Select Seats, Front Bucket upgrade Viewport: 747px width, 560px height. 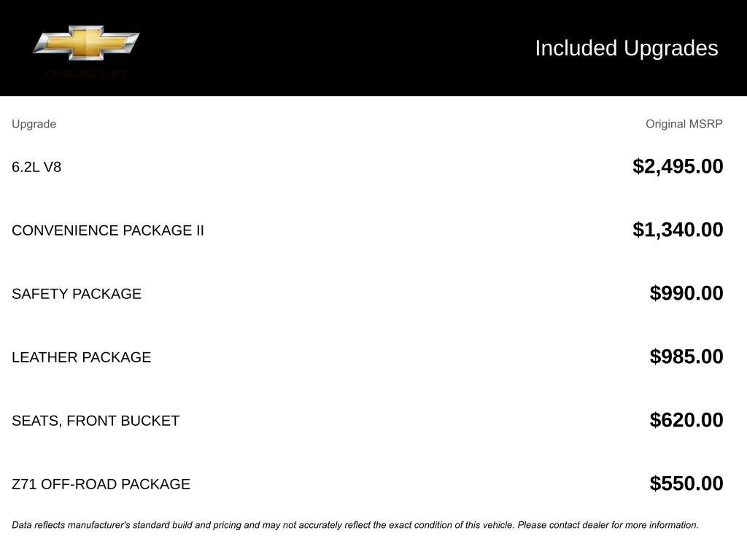click(96, 421)
